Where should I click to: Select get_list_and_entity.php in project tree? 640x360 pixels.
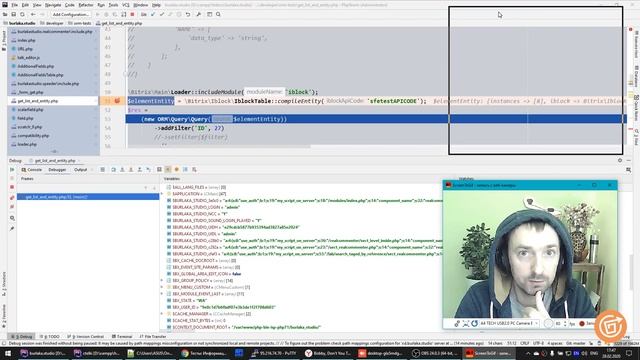(38, 101)
